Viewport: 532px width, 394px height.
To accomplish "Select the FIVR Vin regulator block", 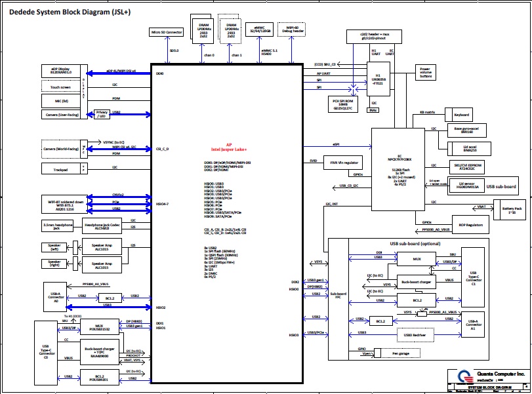I will [x=343, y=163].
